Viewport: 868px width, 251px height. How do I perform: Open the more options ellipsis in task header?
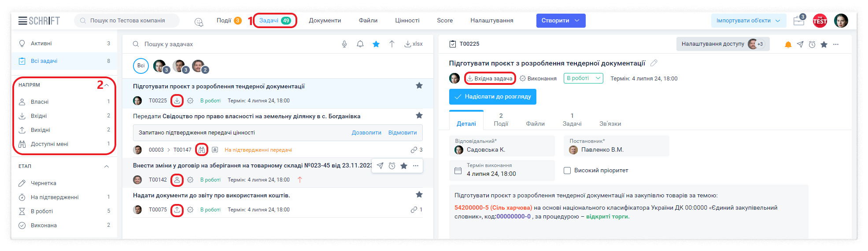pos(836,44)
